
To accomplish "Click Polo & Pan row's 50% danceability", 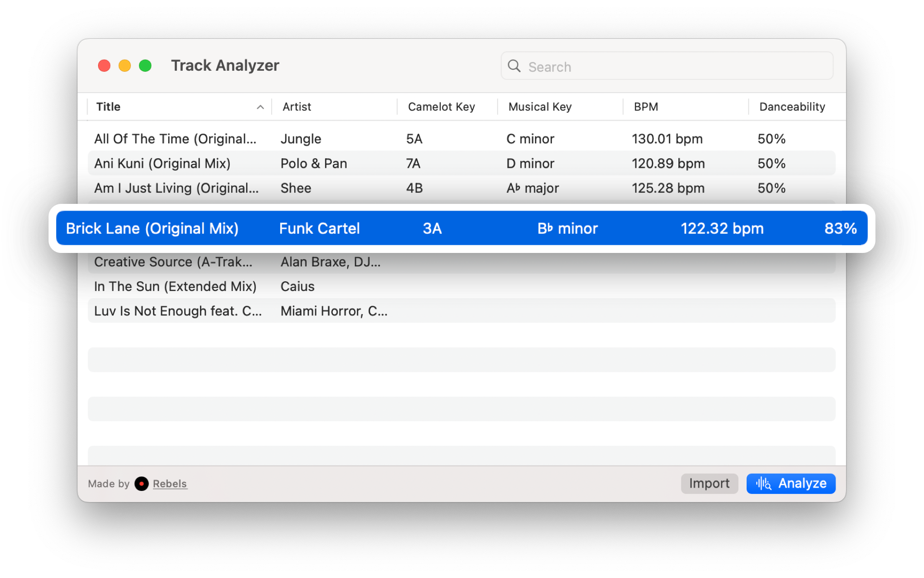I will coord(772,163).
